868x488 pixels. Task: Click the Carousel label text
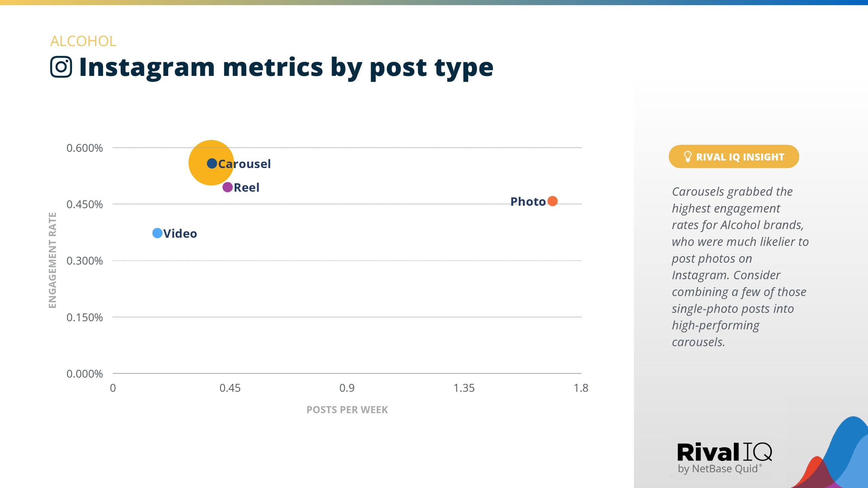245,164
